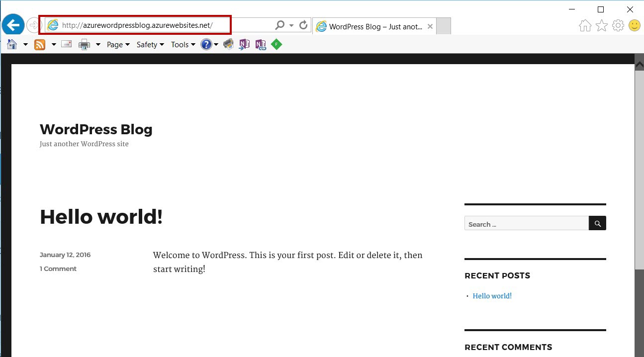Open the Tools menu in command bar

click(x=183, y=45)
